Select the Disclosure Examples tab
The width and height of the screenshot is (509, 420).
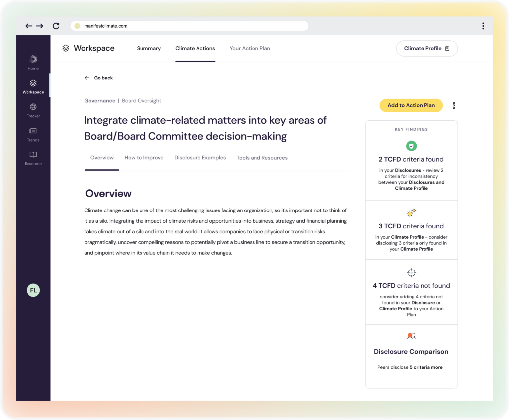[x=200, y=158]
